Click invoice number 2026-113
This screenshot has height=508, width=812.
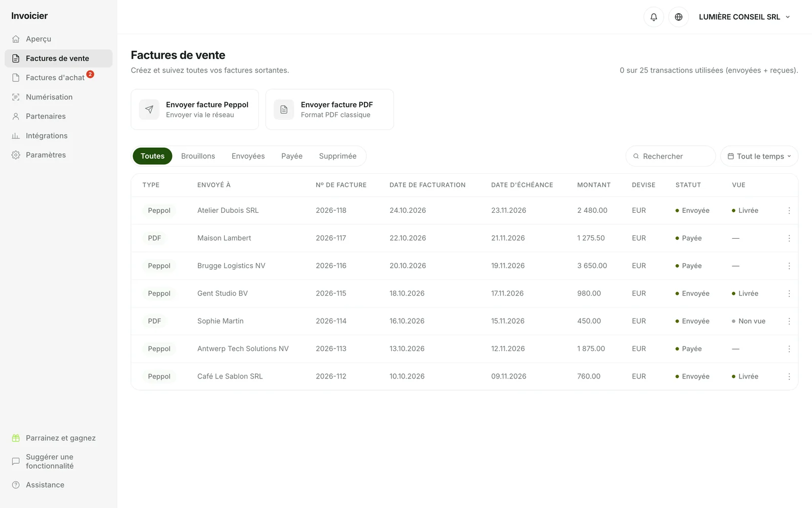(x=331, y=349)
